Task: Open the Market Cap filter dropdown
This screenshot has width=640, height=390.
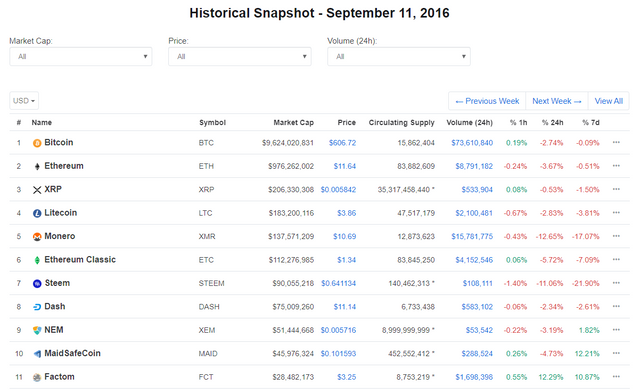Action: coord(81,56)
